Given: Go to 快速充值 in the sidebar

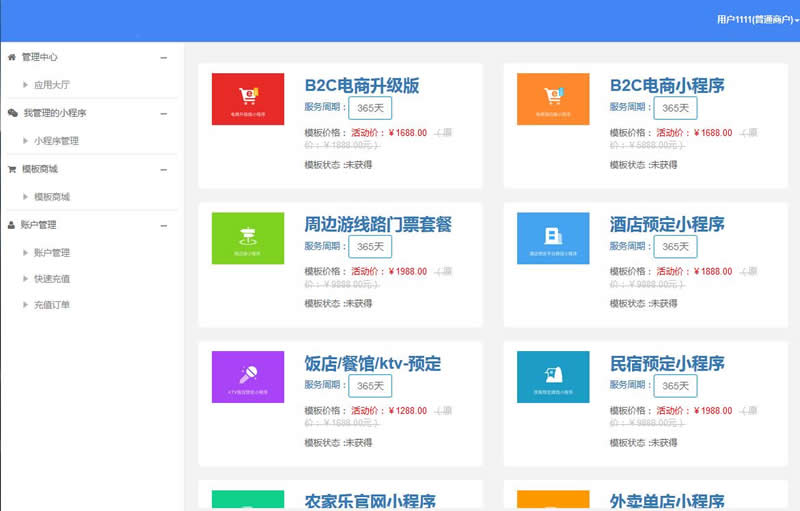Looking at the screenshot, I should pos(52,278).
